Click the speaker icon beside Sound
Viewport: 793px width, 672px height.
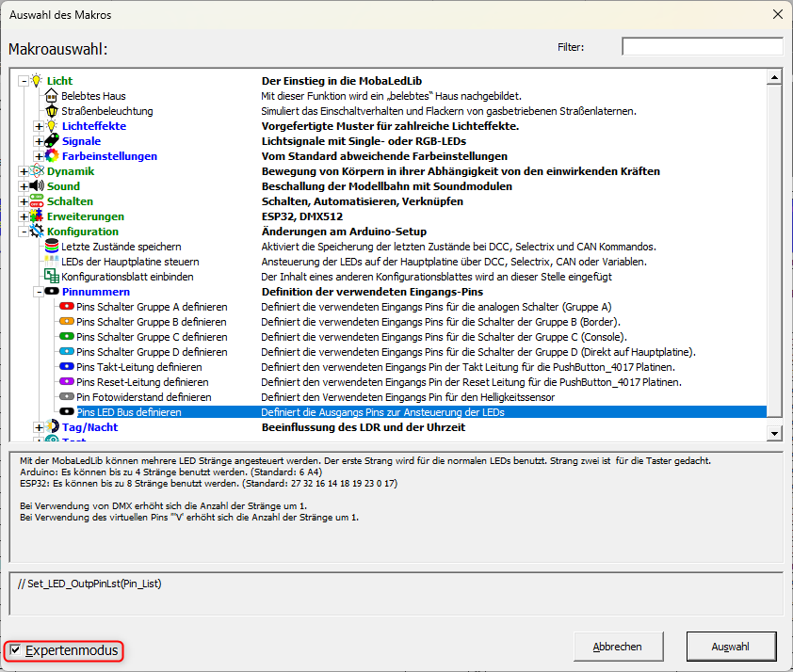(x=37, y=186)
